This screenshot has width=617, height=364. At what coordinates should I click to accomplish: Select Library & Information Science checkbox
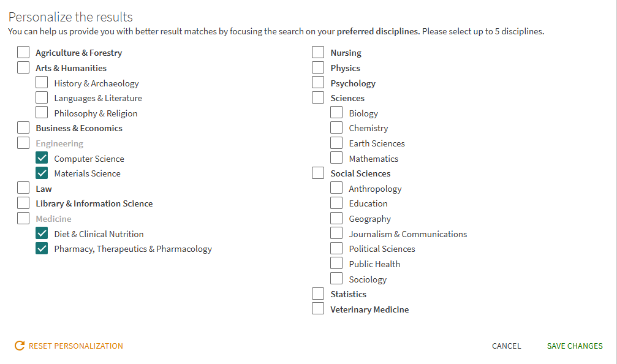coord(23,203)
